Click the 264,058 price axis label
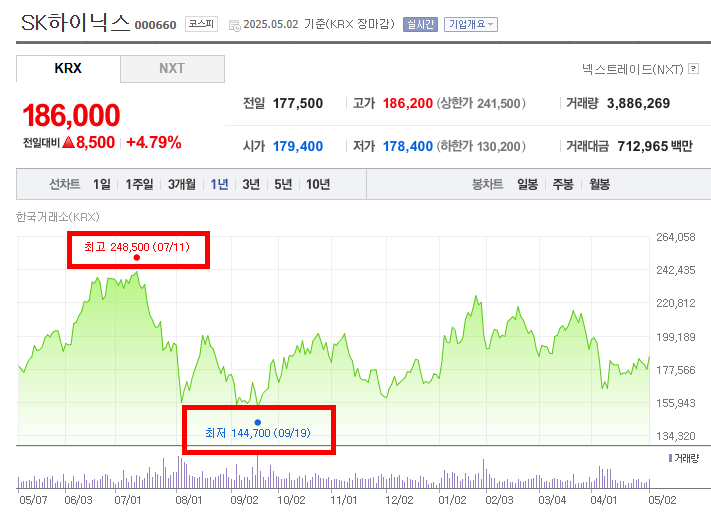Image resolution: width=711 pixels, height=519 pixels. (x=676, y=237)
